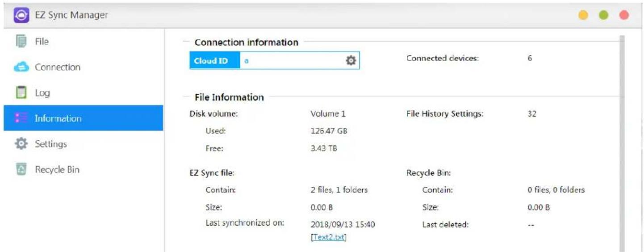Click the 2018/09/13 15:40 timestamp
Image resolution: width=644 pixels, height=252 pixels.
click(x=343, y=225)
